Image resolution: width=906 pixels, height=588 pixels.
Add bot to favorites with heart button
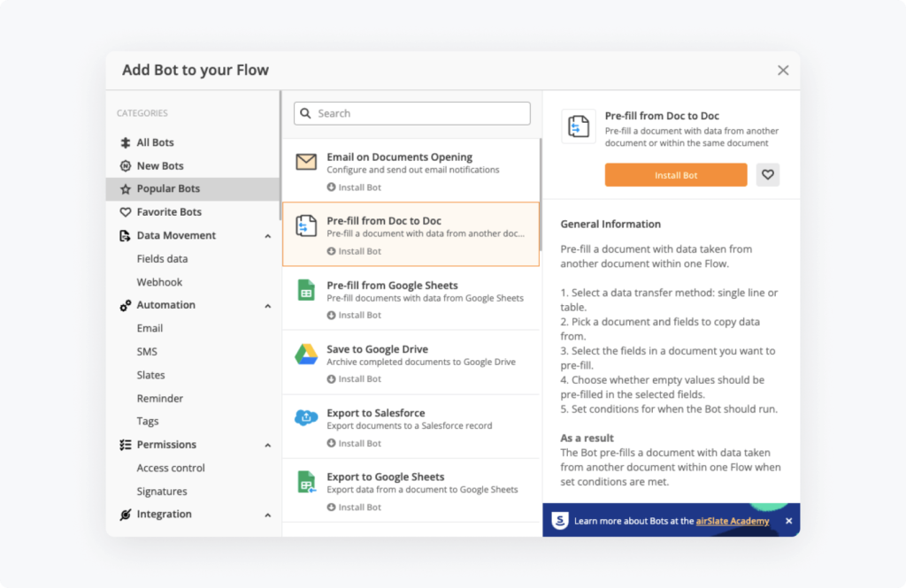[768, 175]
